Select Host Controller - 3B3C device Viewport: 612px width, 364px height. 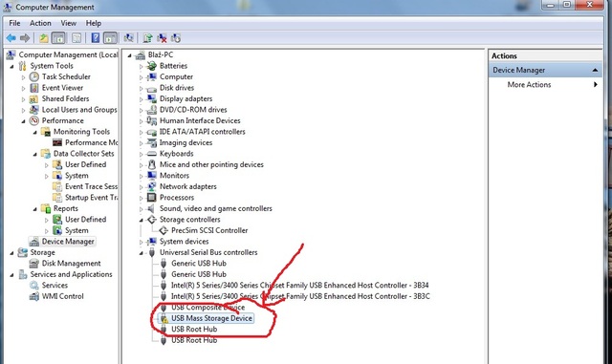(300, 296)
